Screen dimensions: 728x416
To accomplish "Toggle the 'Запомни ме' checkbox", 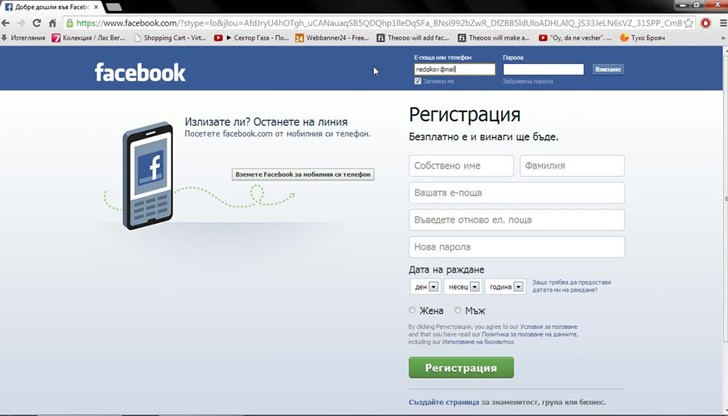I will tap(418, 81).
